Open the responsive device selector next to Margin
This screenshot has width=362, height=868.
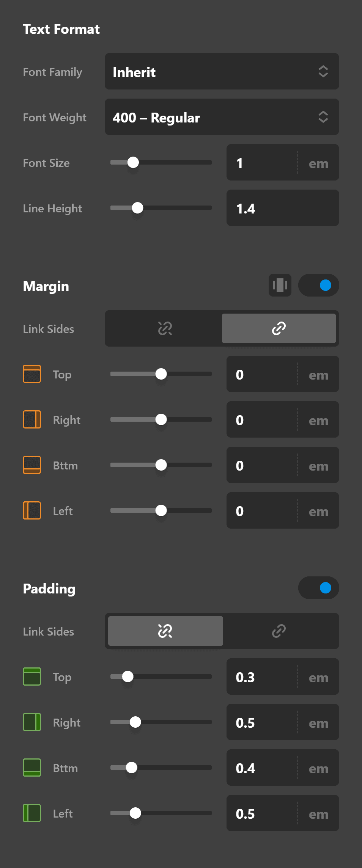coord(280,285)
